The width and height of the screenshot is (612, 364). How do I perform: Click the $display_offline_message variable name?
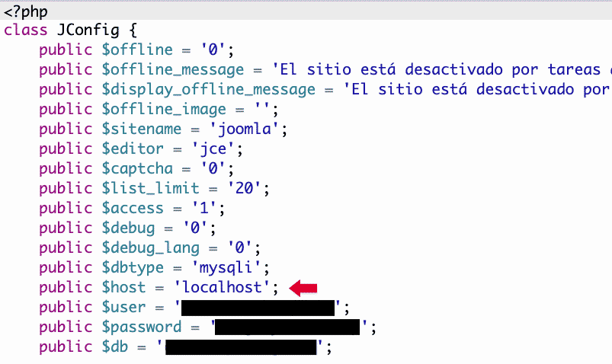(208, 90)
